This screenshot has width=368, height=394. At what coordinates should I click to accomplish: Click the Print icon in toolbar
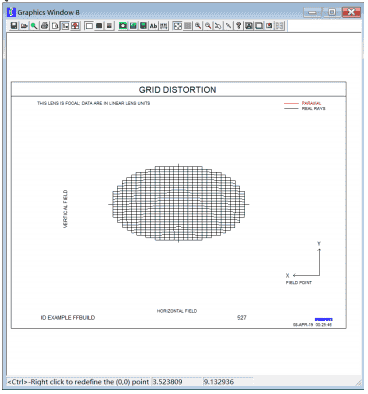pyautogui.click(x=44, y=26)
